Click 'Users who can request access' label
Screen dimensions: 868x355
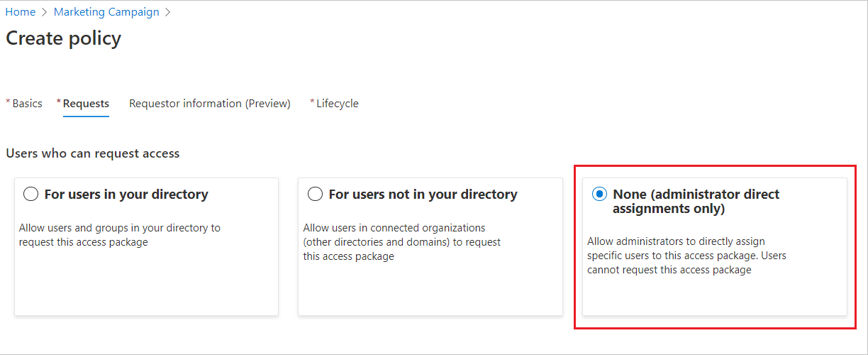pyautogui.click(x=93, y=153)
